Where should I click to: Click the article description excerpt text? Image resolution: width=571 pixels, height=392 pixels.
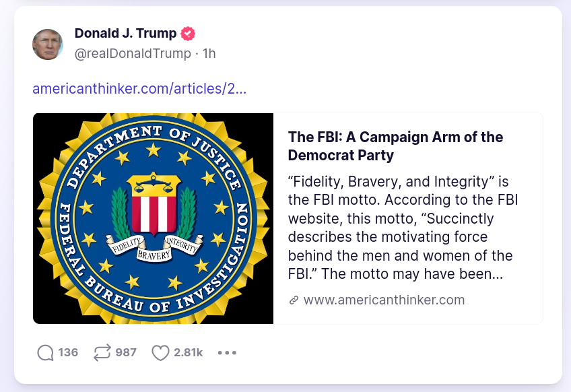401,228
